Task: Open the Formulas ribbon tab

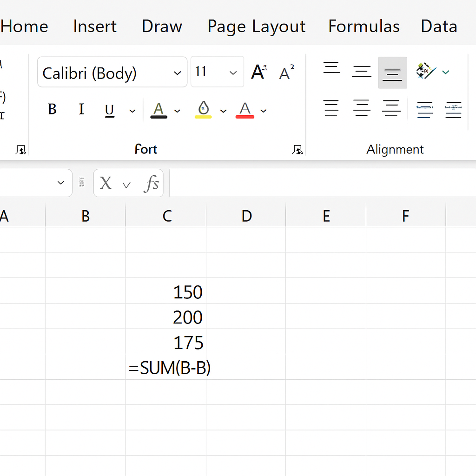Action: coord(364,26)
